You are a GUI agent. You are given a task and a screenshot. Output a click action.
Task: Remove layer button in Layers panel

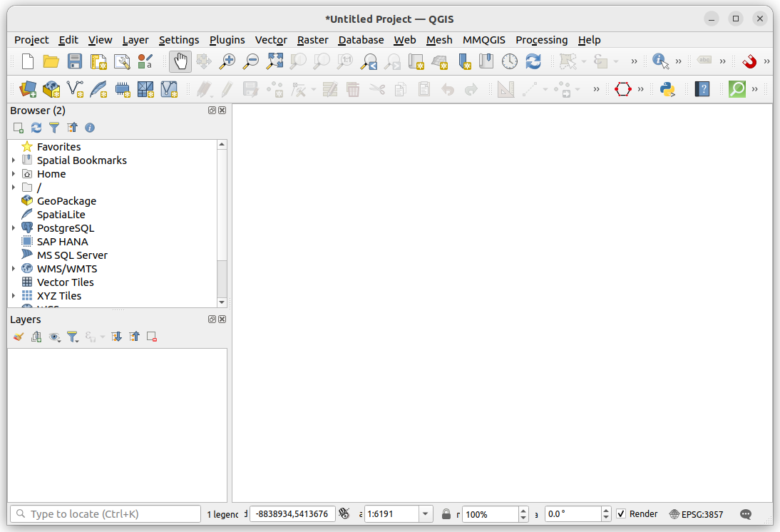[x=150, y=336]
